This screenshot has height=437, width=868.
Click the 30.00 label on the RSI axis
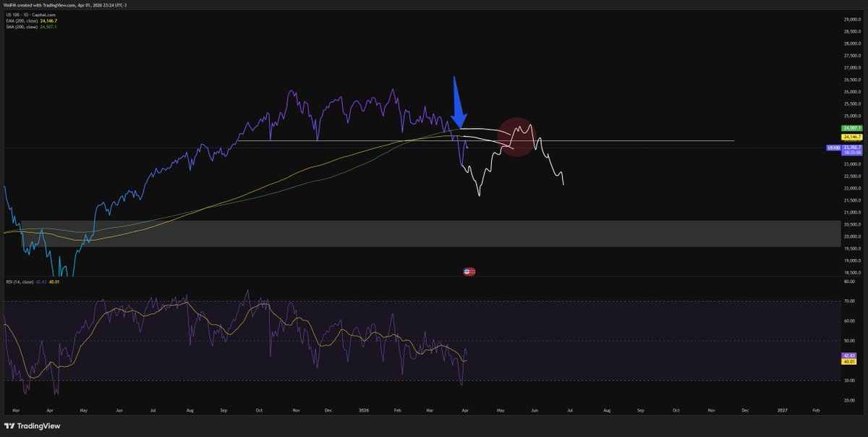point(848,381)
